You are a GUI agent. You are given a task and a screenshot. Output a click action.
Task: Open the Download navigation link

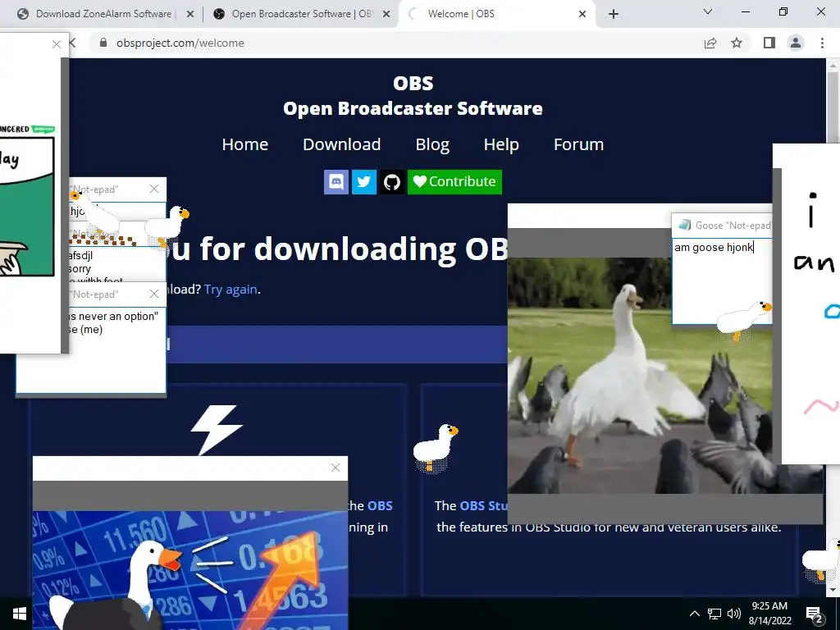(342, 144)
